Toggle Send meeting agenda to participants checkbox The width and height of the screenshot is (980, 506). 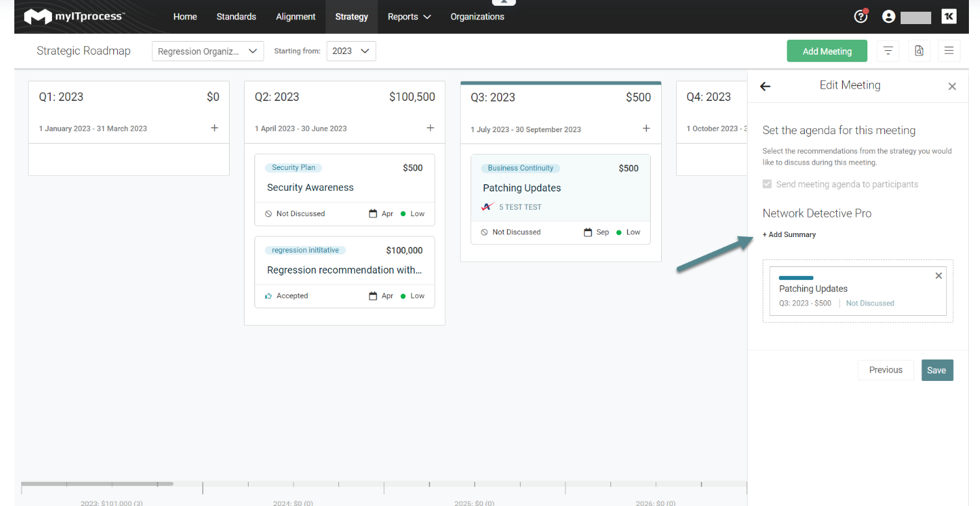[x=769, y=184]
